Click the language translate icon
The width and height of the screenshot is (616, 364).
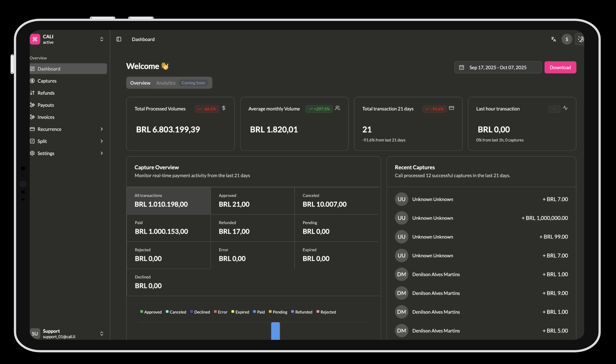click(553, 39)
